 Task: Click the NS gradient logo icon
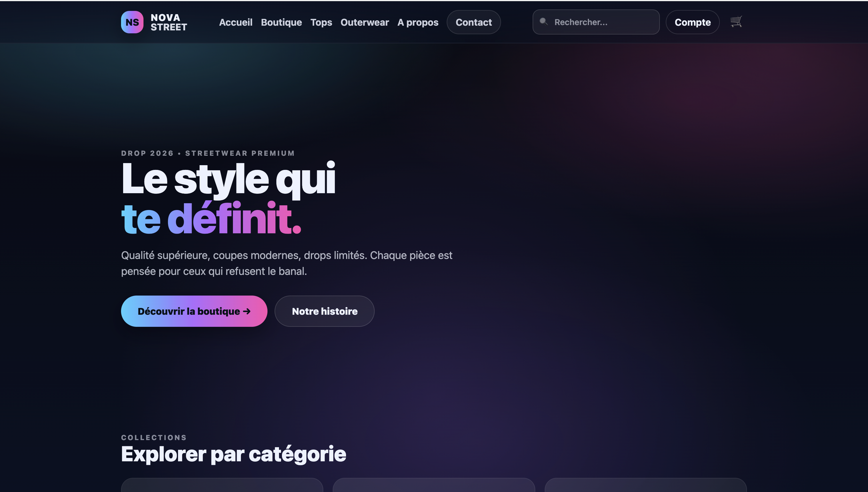[x=132, y=22]
